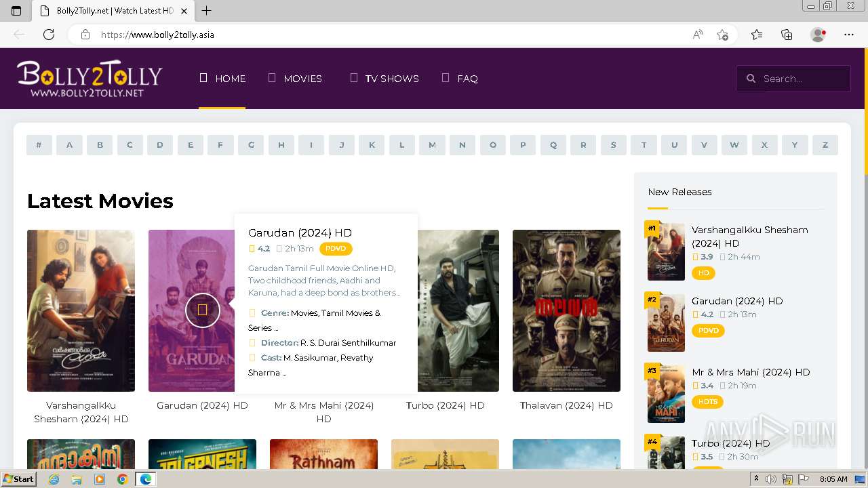Open volume control in system tray
Viewport: 868px width, 488px height.
(772, 479)
